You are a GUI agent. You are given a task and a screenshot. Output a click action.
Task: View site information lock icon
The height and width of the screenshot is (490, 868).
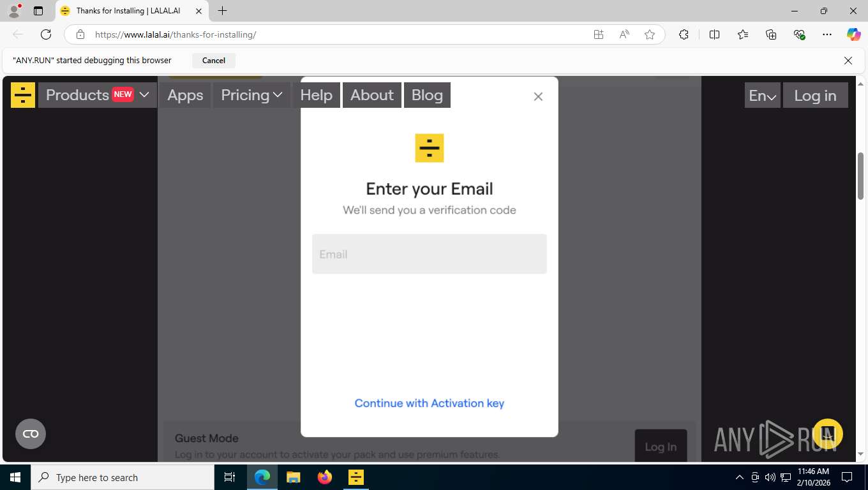click(80, 34)
